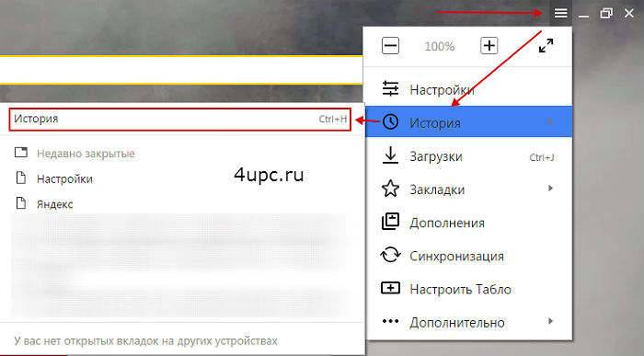This screenshot has height=356, width=644.
Task: Open Синхронизация from the menu
Action: tap(468, 256)
